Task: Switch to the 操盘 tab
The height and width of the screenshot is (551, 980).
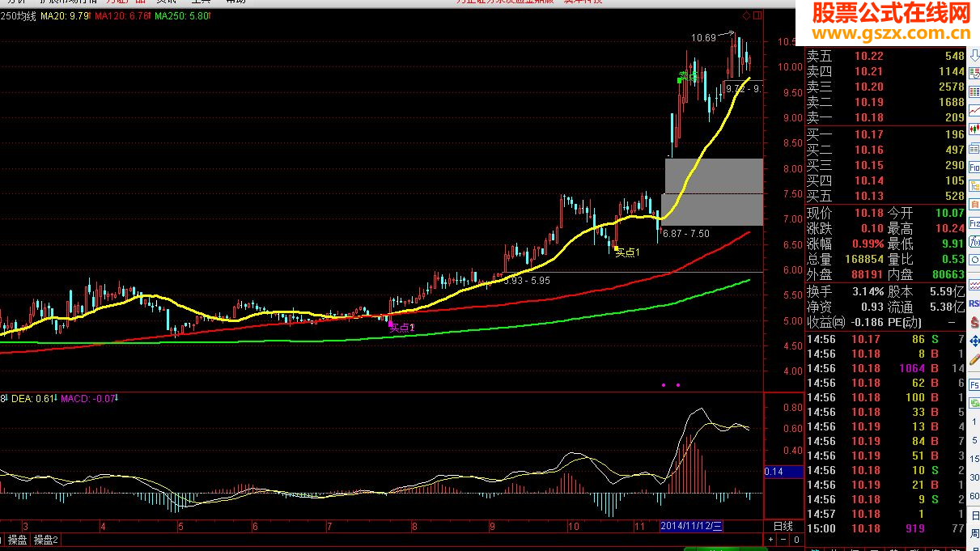Action: pyautogui.click(x=17, y=540)
